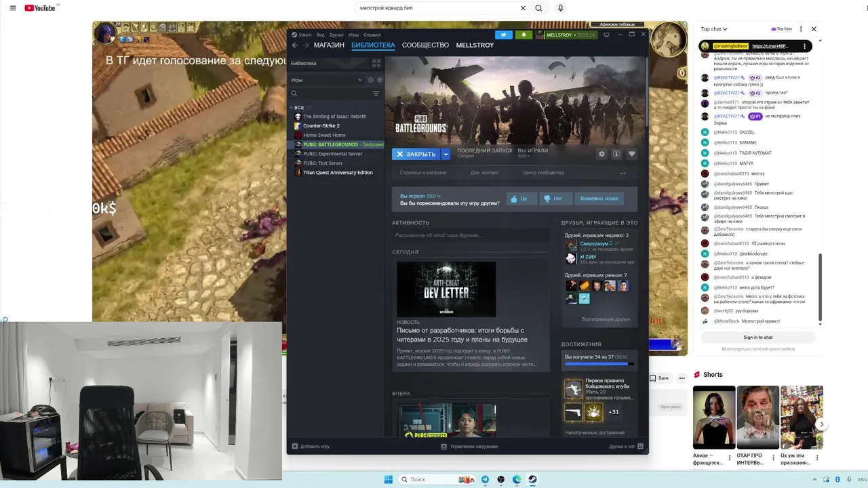
Task: Clear the YouTube search box with X
Action: 523,8
